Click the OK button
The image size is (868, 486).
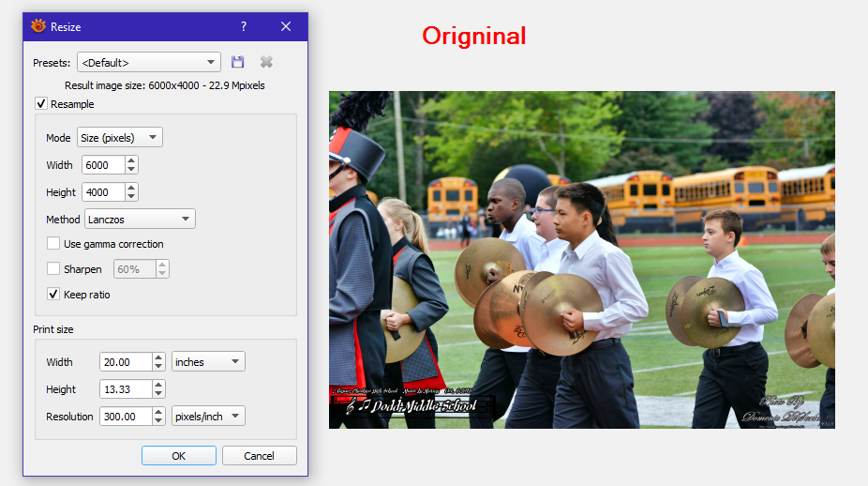tap(179, 456)
